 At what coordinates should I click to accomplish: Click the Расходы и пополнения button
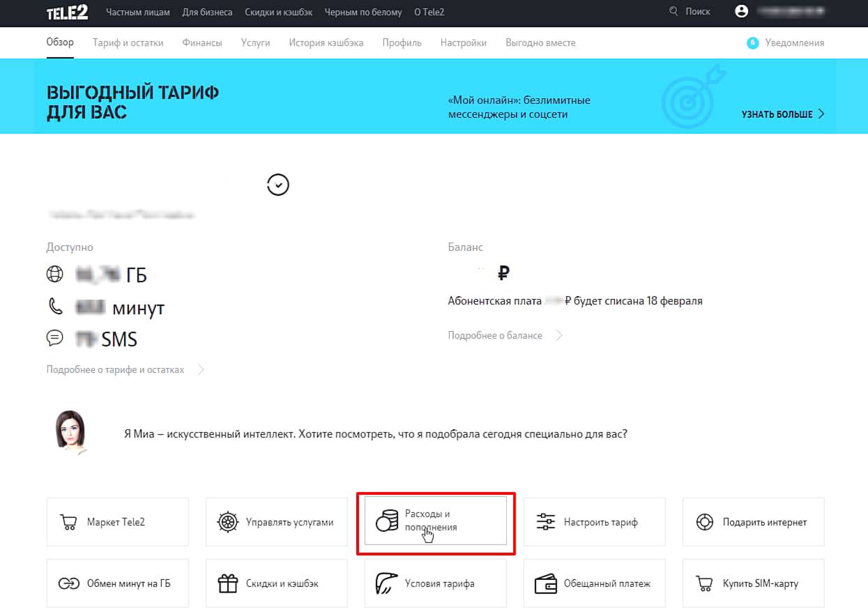click(x=436, y=521)
